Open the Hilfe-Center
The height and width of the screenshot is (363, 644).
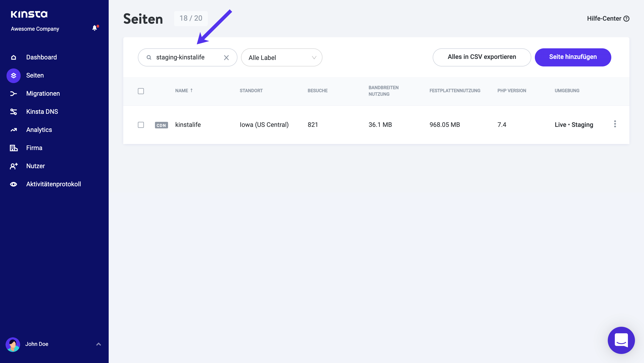point(609,18)
